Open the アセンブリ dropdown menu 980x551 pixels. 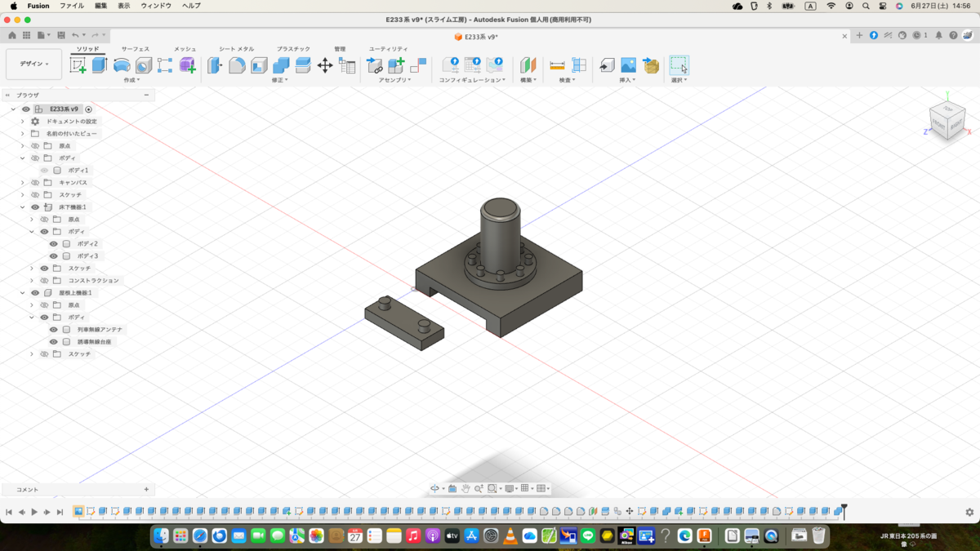coord(395,80)
